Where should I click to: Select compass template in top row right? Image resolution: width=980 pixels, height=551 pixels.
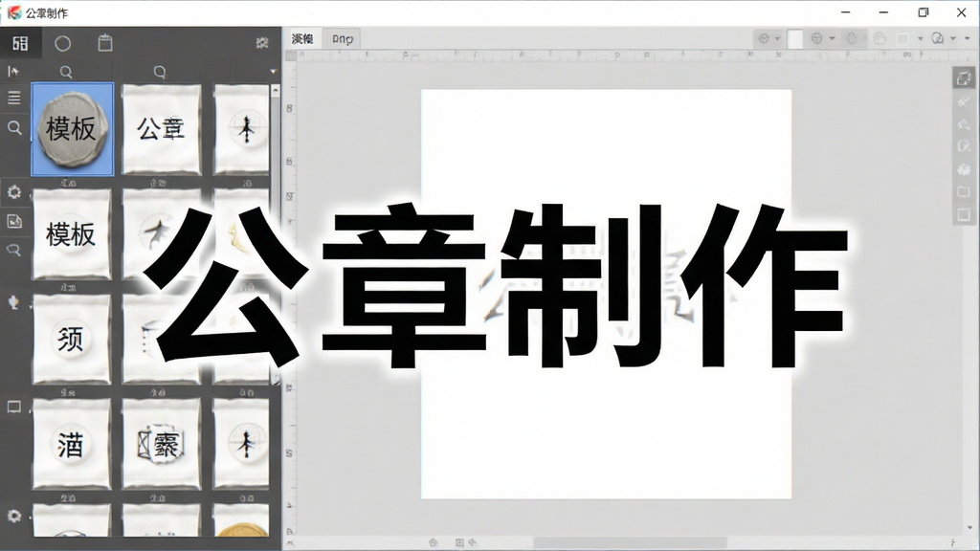(241, 129)
